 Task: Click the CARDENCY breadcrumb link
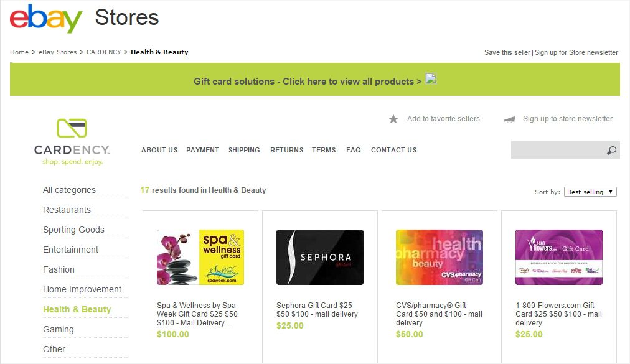[x=103, y=52]
